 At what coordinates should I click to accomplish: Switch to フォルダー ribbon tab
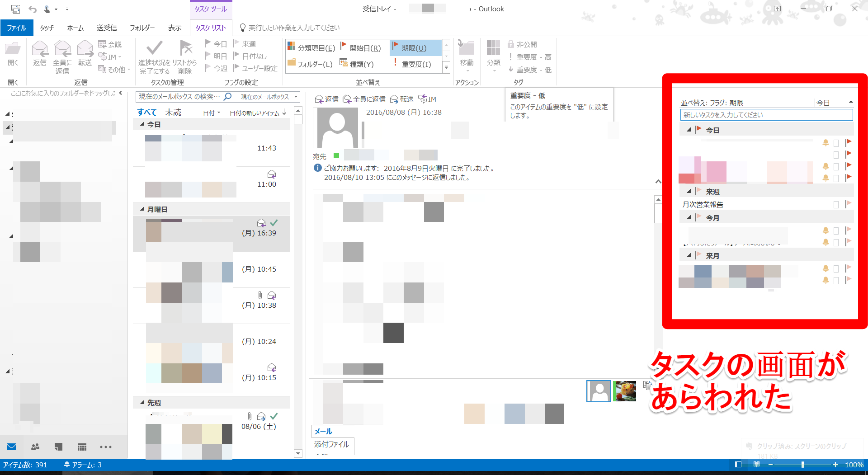click(x=142, y=28)
